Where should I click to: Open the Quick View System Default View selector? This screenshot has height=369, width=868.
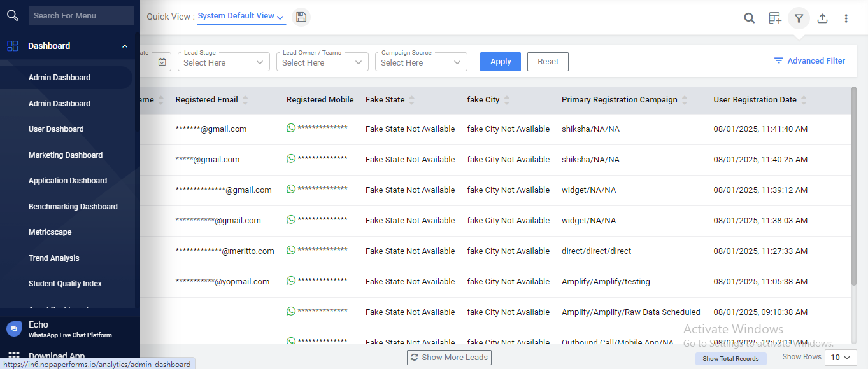241,17
